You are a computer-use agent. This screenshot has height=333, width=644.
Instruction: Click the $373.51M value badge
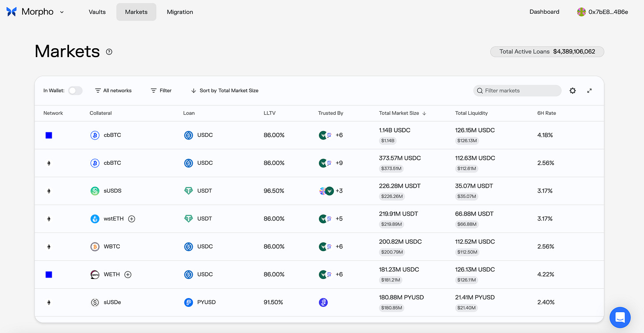391,169
